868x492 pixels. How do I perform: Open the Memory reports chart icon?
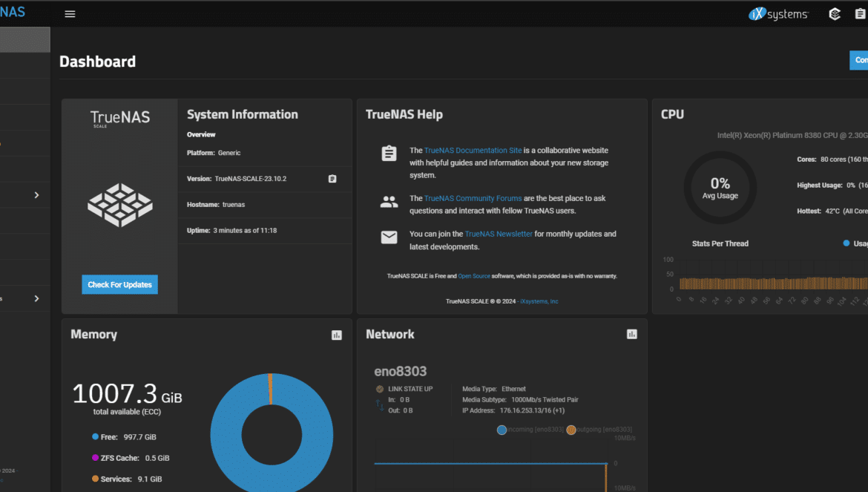[337, 335]
